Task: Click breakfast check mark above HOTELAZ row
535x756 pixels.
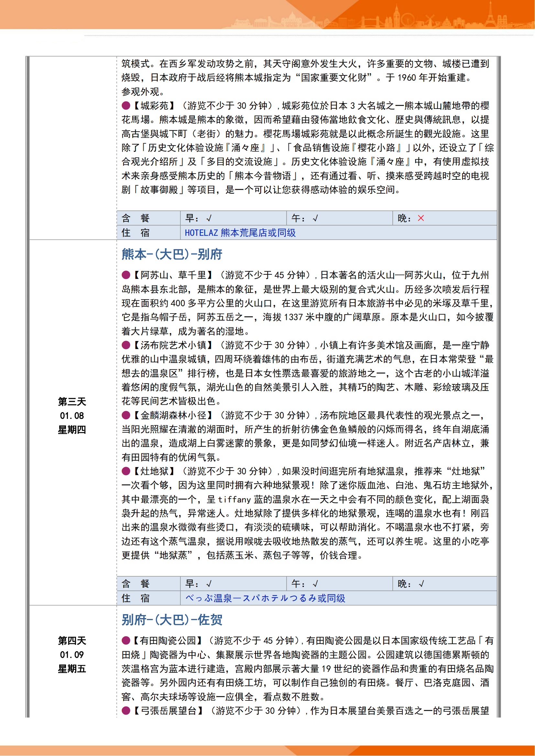Action: tap(209, 218)
